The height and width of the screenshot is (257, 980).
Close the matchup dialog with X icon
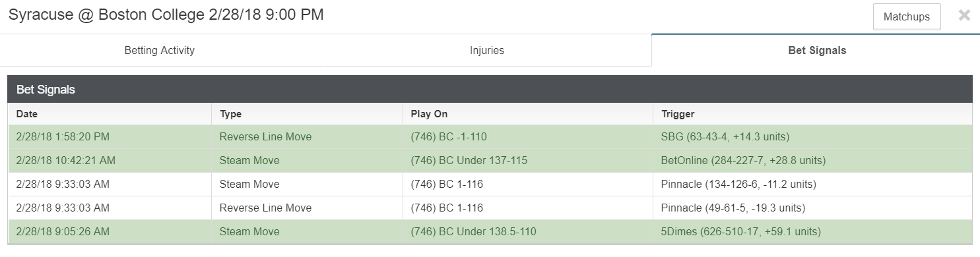pyautogui.click(x=964, y=16)
